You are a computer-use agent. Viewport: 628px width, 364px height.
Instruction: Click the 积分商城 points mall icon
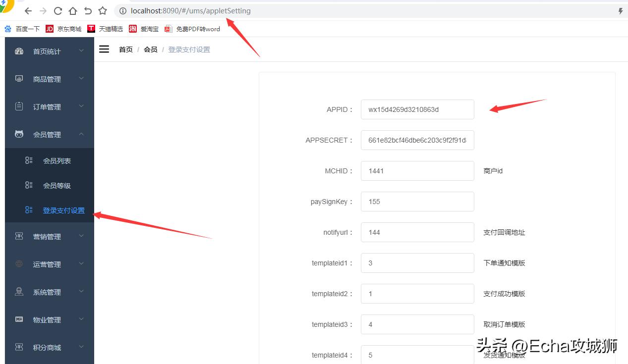click(x=19, y=347)
